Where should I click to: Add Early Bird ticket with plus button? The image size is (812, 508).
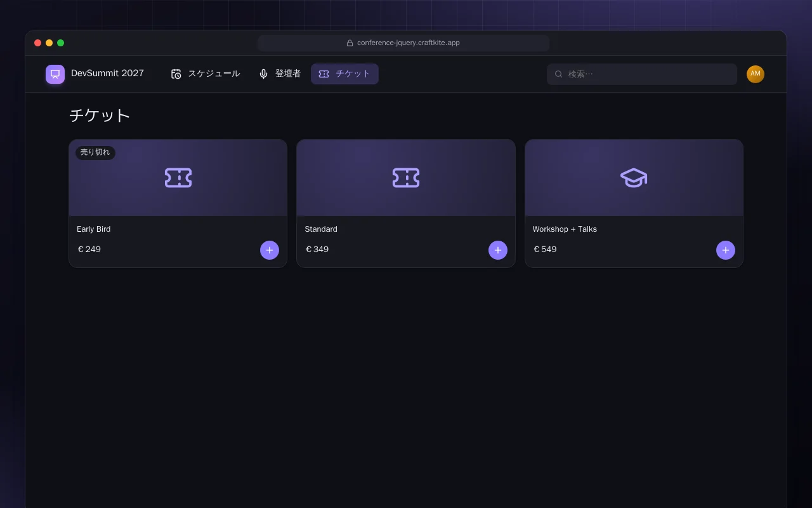270,250
